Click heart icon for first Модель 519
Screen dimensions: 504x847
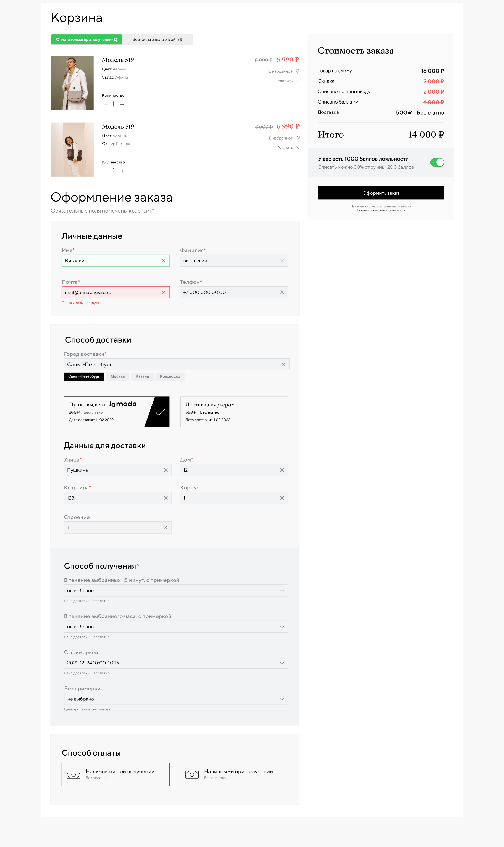point(297,71)
